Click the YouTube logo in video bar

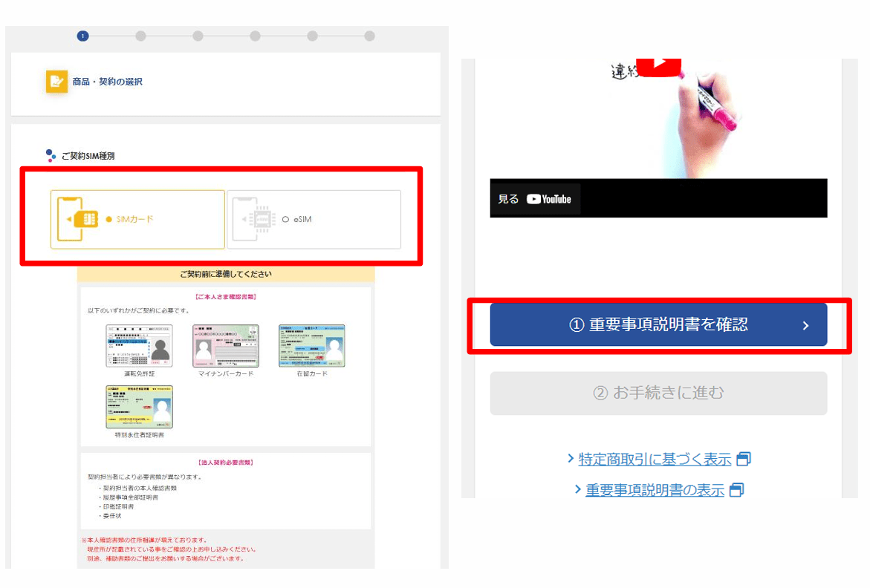coord(549,199)
